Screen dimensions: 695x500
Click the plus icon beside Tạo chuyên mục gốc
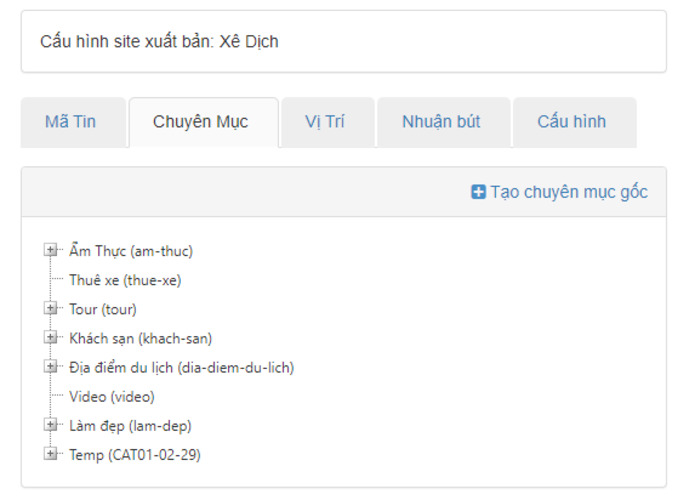(x=478, y=192)
